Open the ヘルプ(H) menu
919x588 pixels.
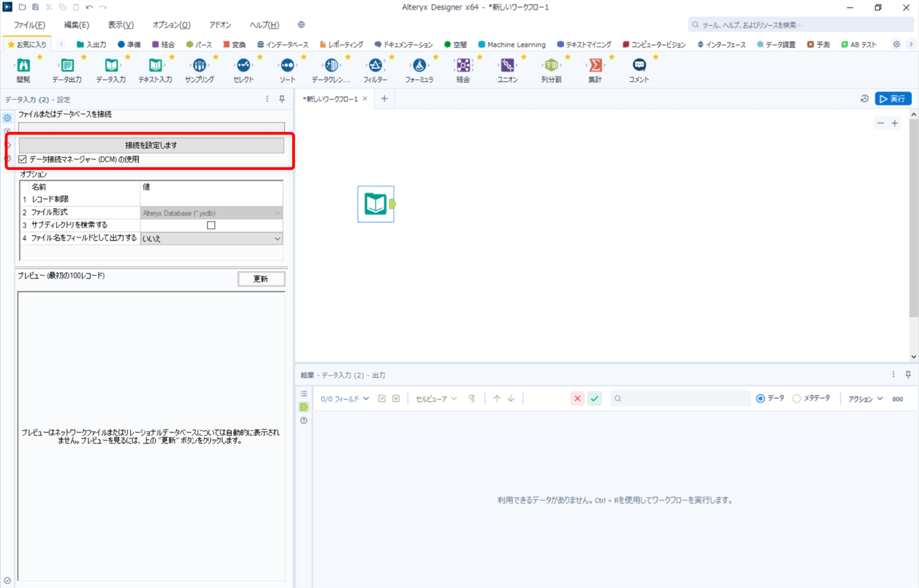coord(264,25)
